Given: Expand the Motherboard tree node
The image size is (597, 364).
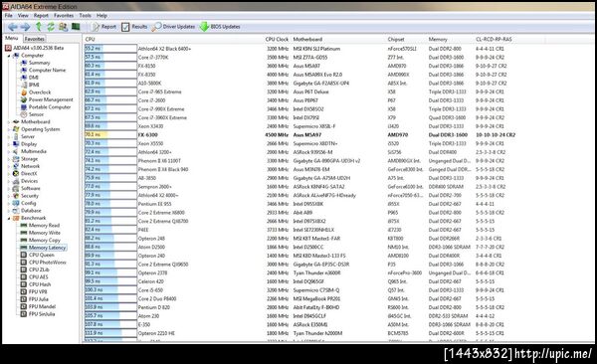Looking at the screenshot, I should click(x=9, y=122).
